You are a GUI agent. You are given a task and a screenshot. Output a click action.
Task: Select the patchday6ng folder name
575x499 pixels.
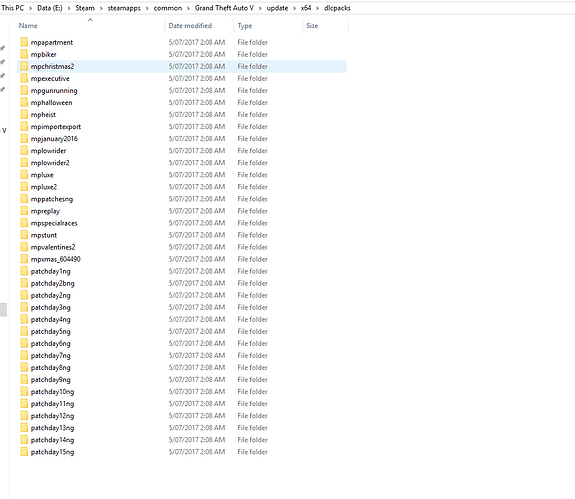pos(51,344)
